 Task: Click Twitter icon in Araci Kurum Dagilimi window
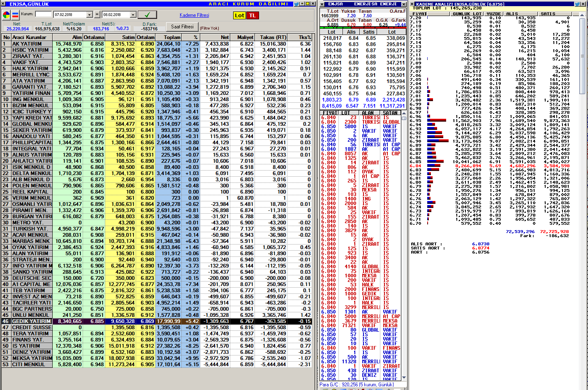coord(296,4)
